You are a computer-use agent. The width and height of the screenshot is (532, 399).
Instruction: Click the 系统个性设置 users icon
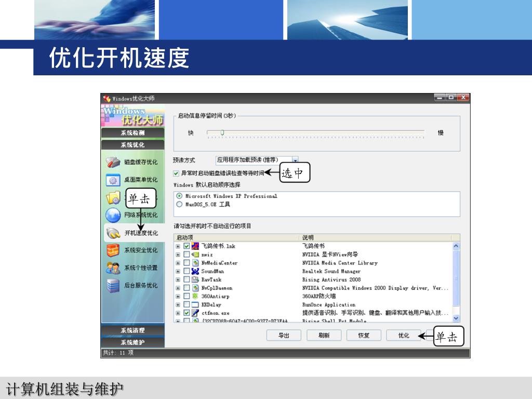pyautogui.click(x=113, y=268)
